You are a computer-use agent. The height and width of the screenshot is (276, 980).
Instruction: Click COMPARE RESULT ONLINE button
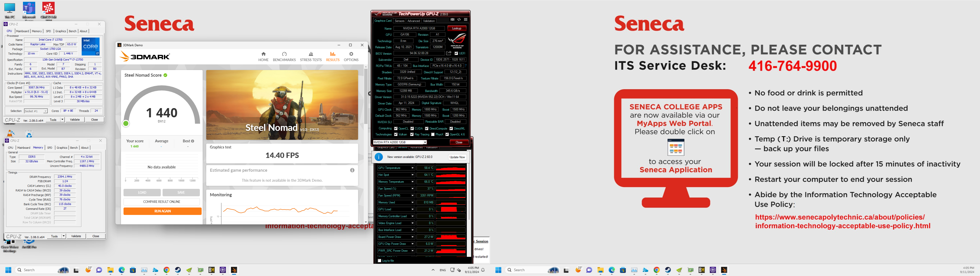click(x=162, y=202)
